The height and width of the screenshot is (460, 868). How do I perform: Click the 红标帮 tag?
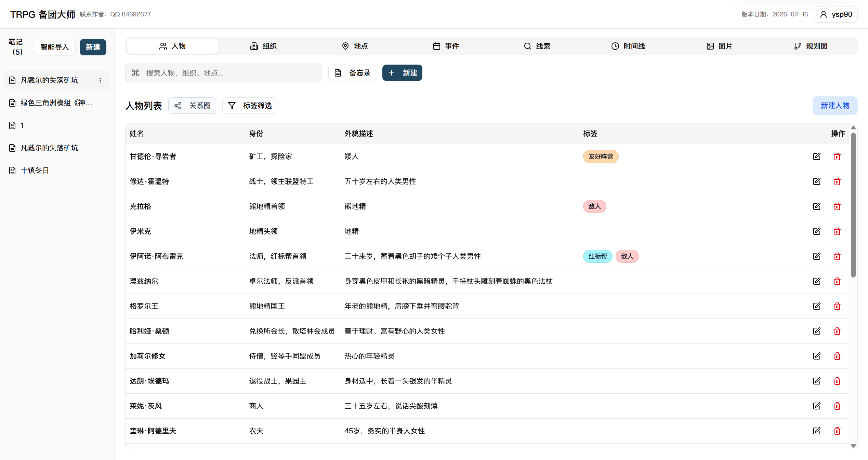click(x=597, y=256)
